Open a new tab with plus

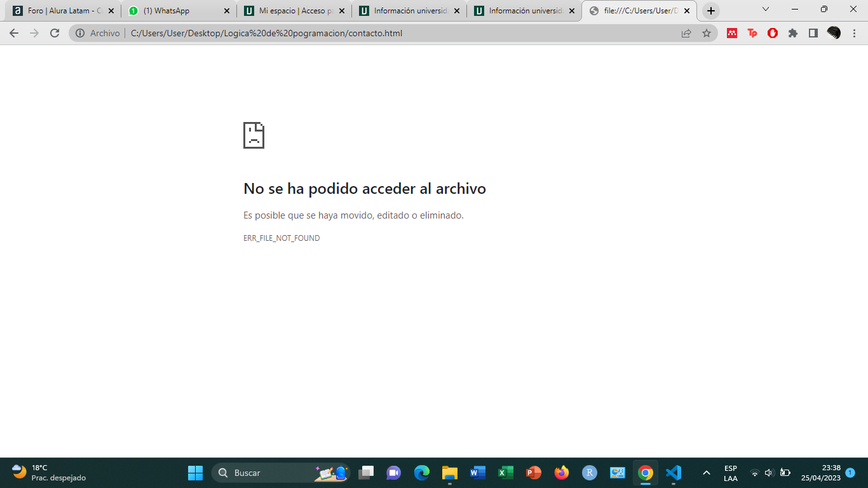click(711, 11)
